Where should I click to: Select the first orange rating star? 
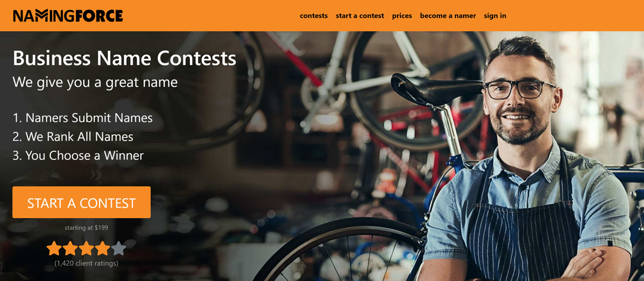(54, 248)
